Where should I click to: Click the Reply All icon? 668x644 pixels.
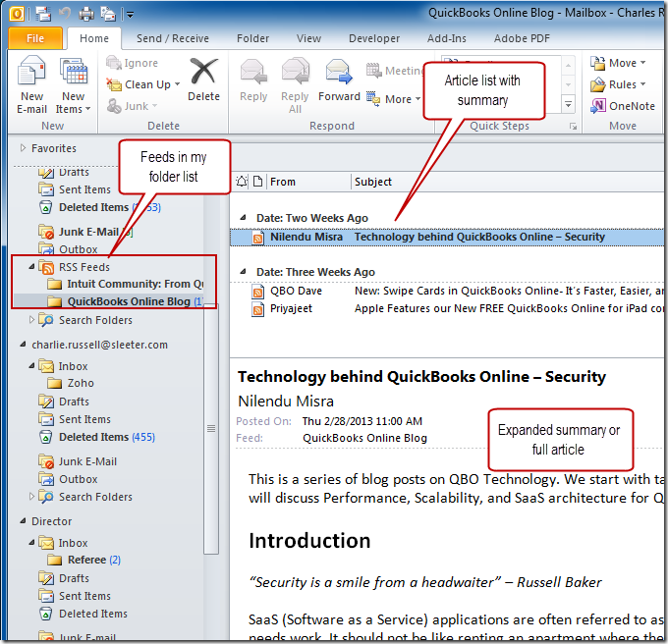tap(296, 72)
